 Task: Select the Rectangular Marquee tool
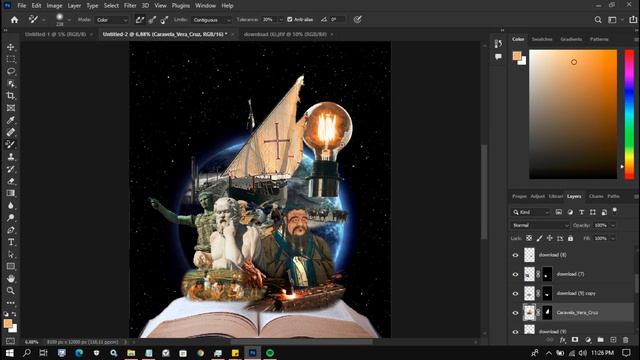[11, 59]
